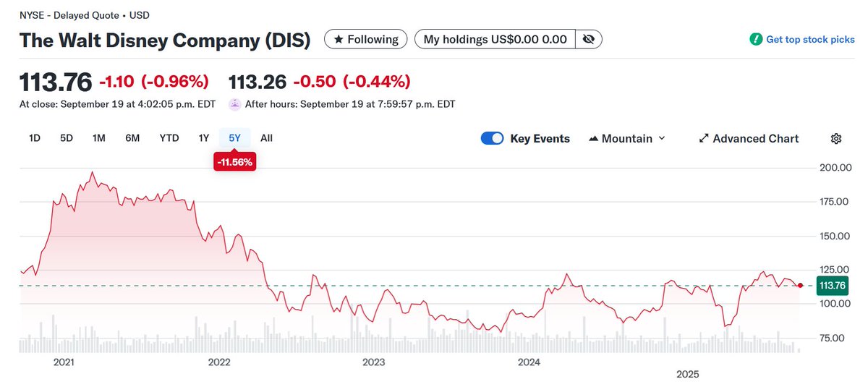Click the red last-price dot on chart
This screenshot has width=868, height=387.
(800, 286)
